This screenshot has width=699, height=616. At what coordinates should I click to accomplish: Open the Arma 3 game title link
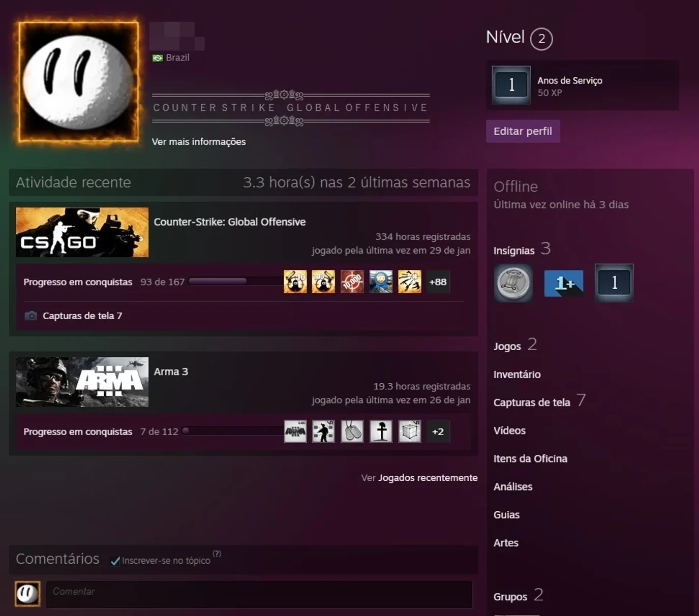tap(171, 372)
